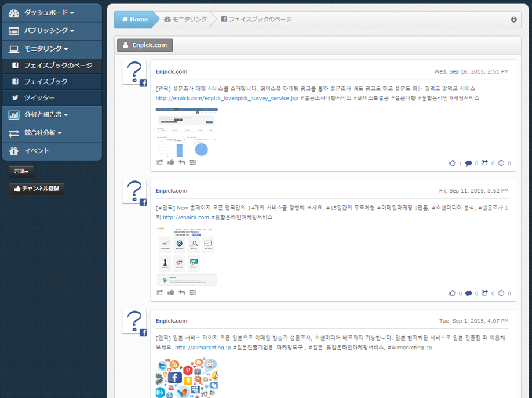Open the social media icons thumbnail in the Sep 1 post
532x398 pixels.
pyautogui.click(x=187, y=378)
